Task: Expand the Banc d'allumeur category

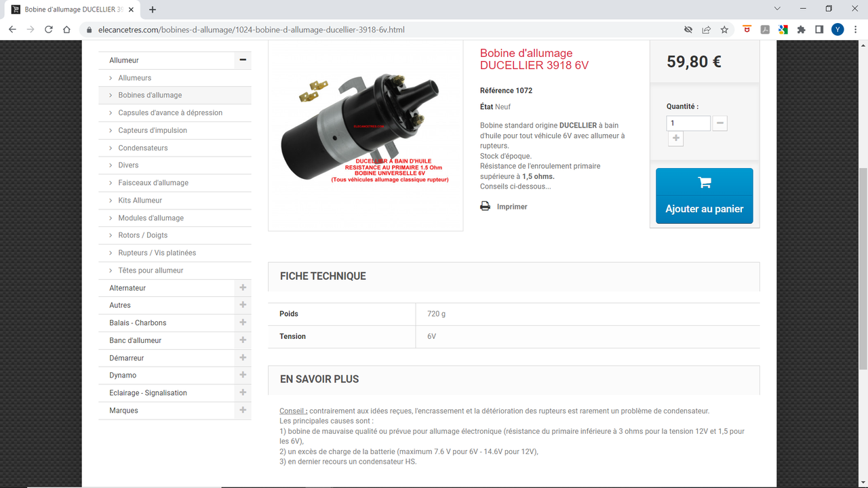Action: tap(243, 340)
